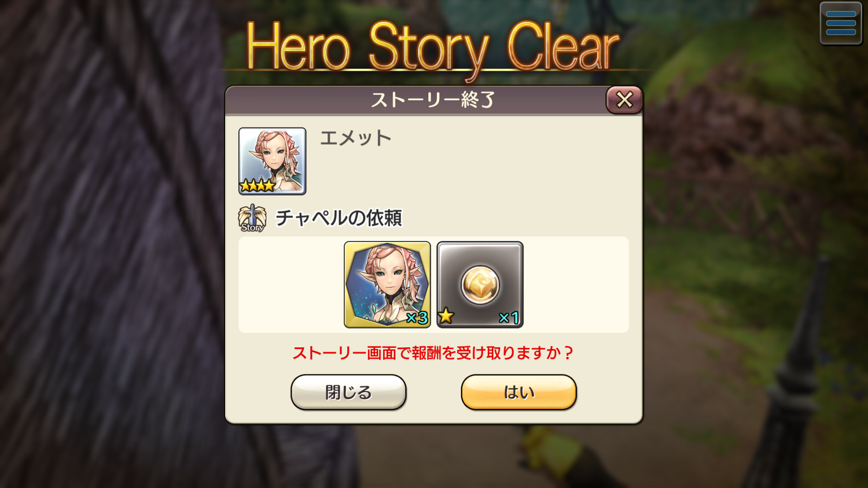Select the hero shard reward ×3
Viewport: 868px width, 488px height.
coord(387,285)
